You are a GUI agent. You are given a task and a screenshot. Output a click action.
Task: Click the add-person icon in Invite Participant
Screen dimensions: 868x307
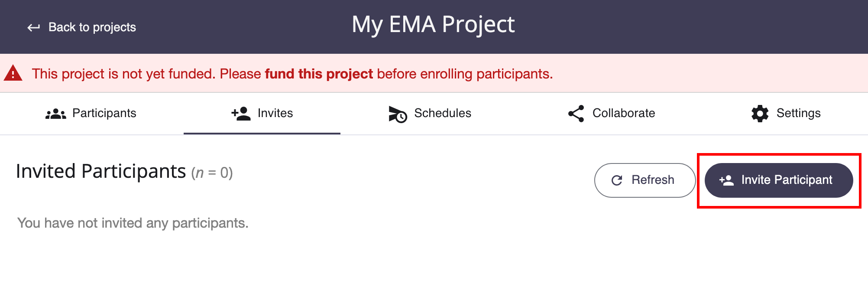726,180
